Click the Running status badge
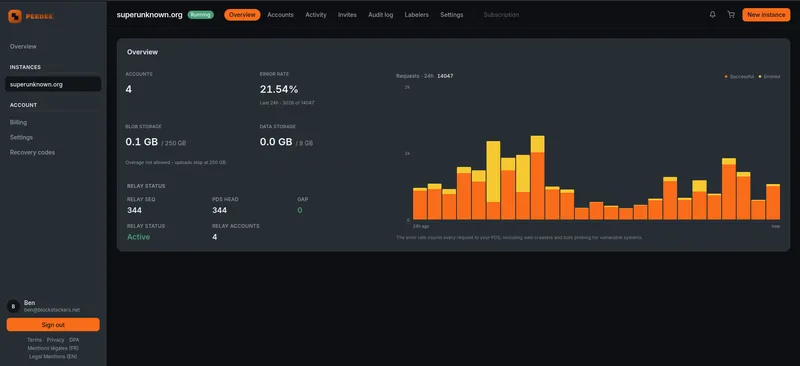 click(x=201, y=15)
